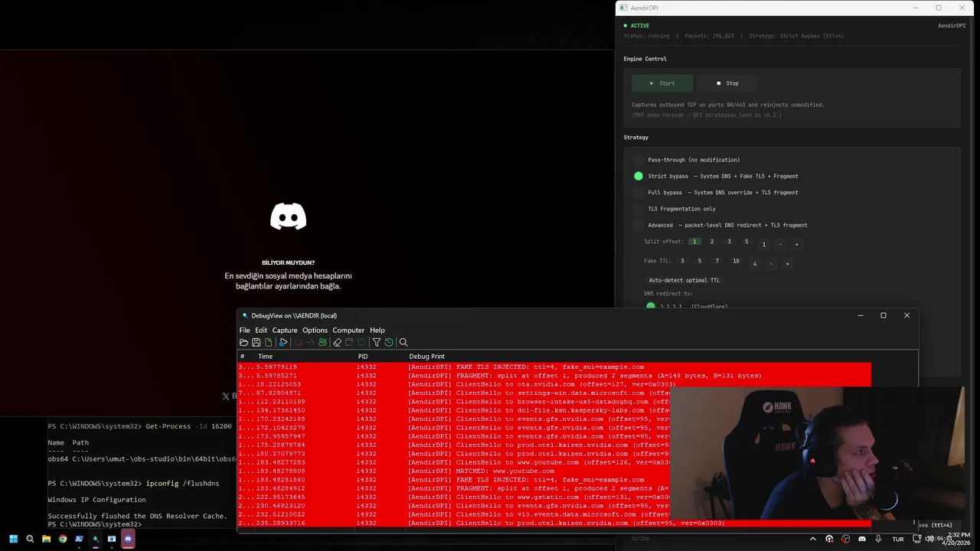Click the Fake TTL value field

coord(755,264)
